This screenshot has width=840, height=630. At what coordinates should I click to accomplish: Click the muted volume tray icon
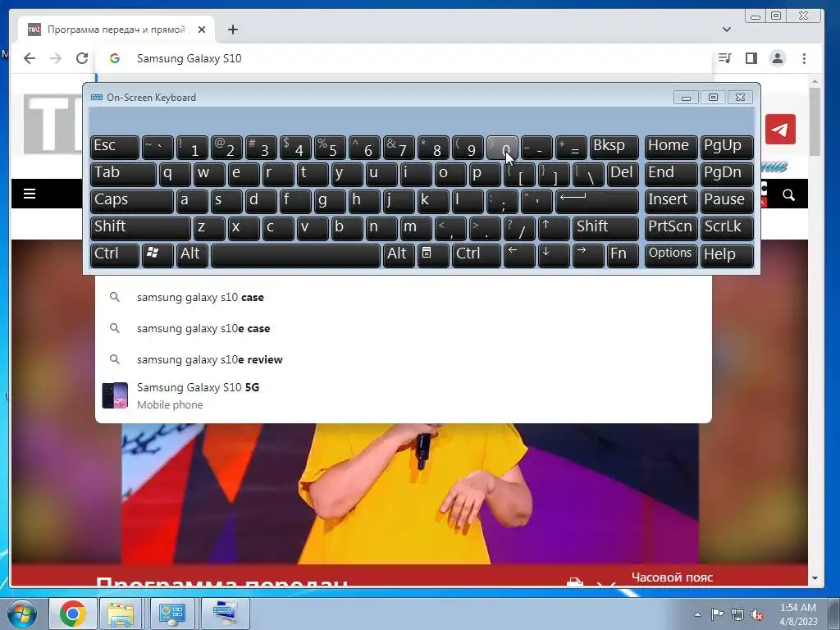pyautogui.click(x=757, y=615)
